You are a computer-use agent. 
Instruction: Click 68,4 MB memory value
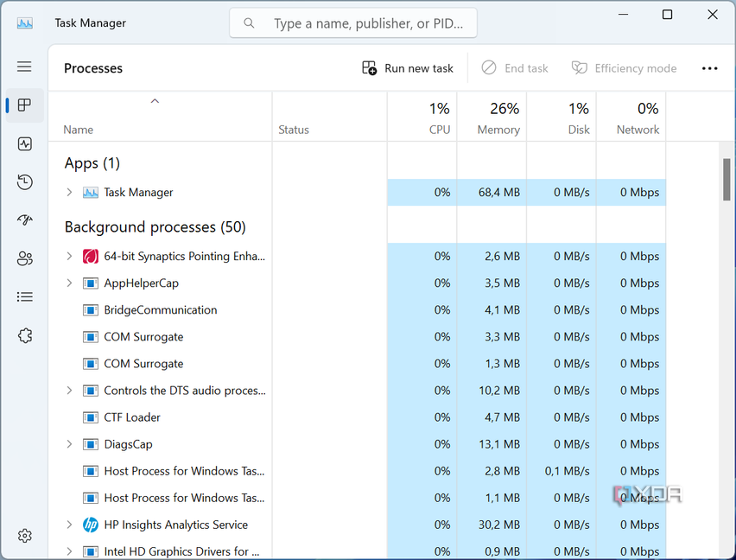[499, 193]
